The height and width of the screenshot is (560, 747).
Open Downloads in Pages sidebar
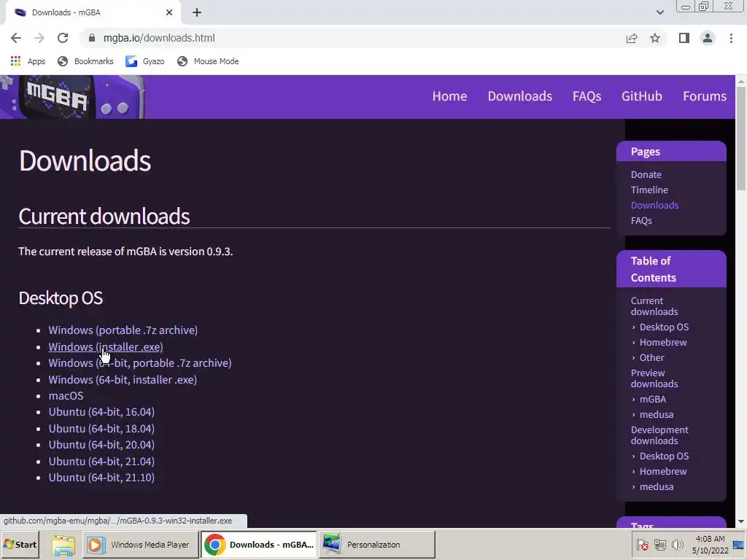(x=654, y=205)
